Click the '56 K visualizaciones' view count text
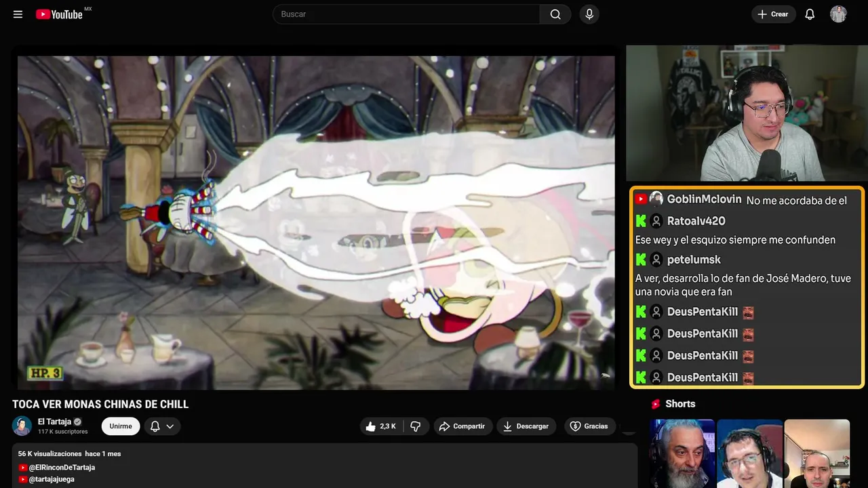Screen dimensions: 868x488 pos(50,453)
